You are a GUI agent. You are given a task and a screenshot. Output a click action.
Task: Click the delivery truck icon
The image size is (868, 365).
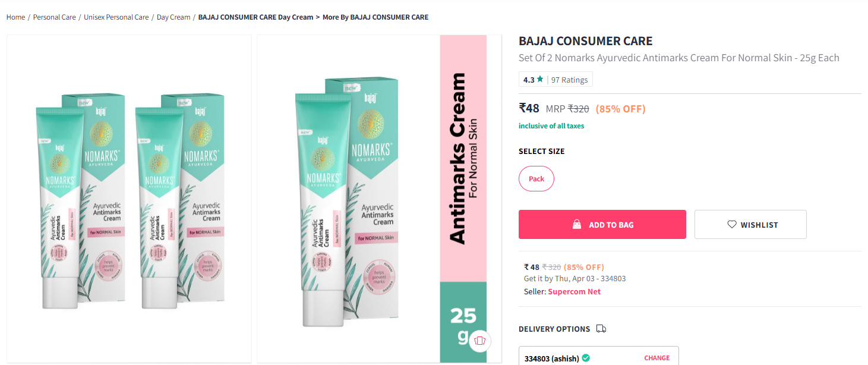601,329
